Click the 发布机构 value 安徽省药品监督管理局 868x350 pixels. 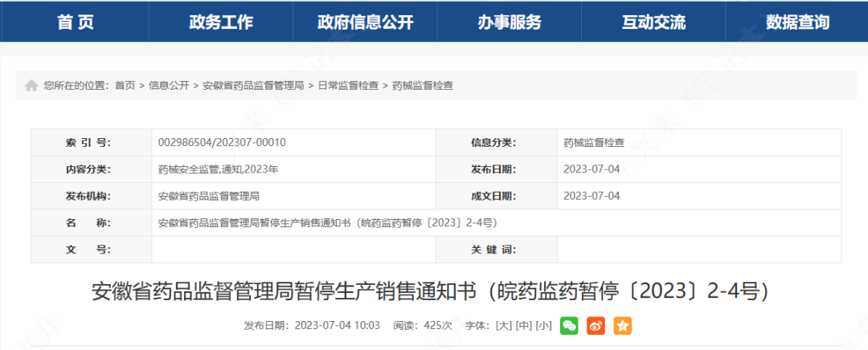click(x=209, y=197)
